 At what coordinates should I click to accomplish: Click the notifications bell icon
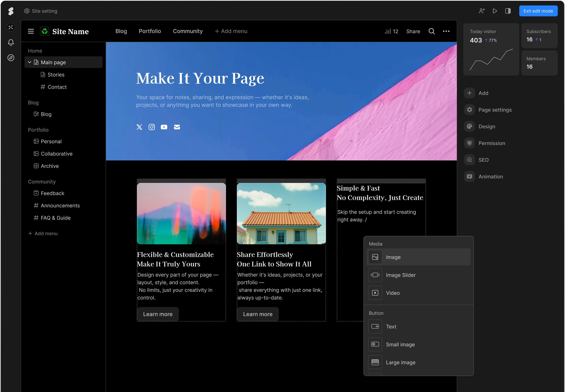tap(11, 42)
